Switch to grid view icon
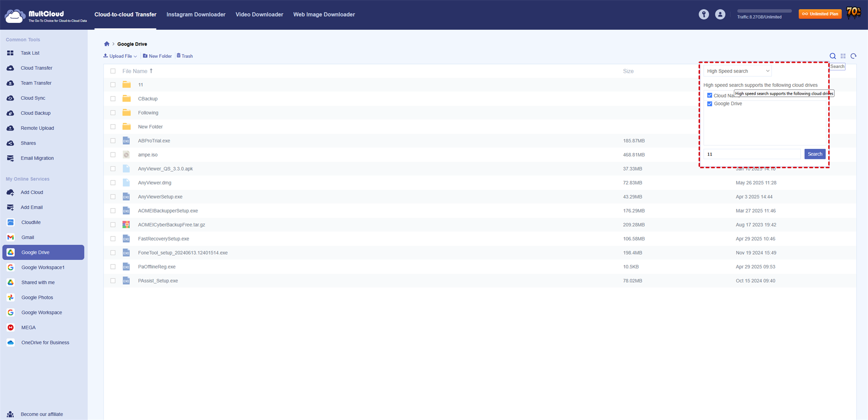Image resolution: width=868 pixels, height=420 pixels. point(843,56)
